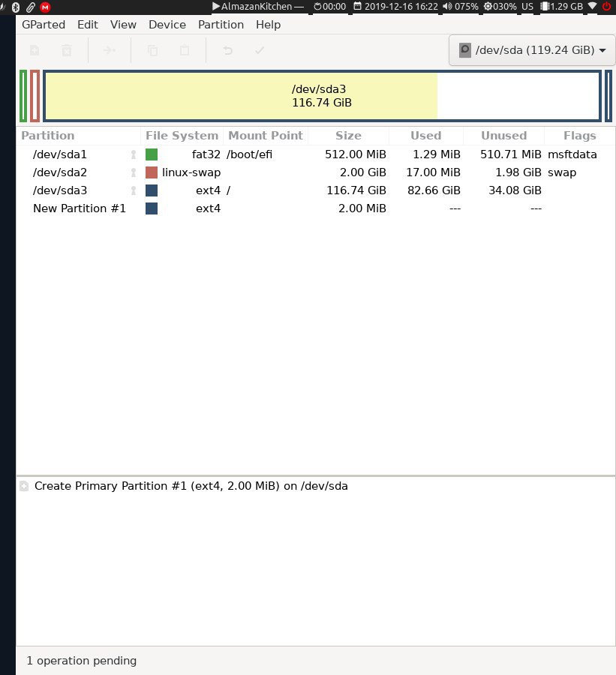Image resolution: width=616 pixels, height=675 pixels.
Task: Click the 2.00 MiB size of New Partition
Action: 362,208
